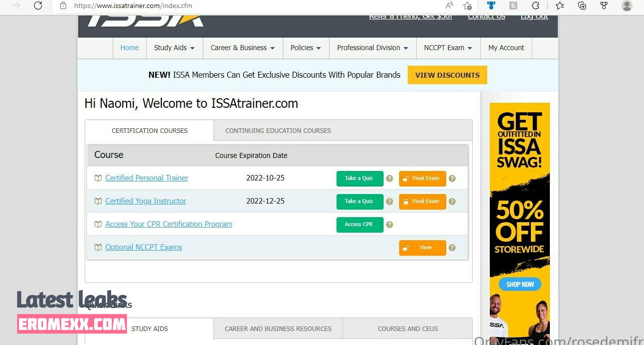Click the Refer a Friend link
This screenshot has height=345, width=644.
411,17
